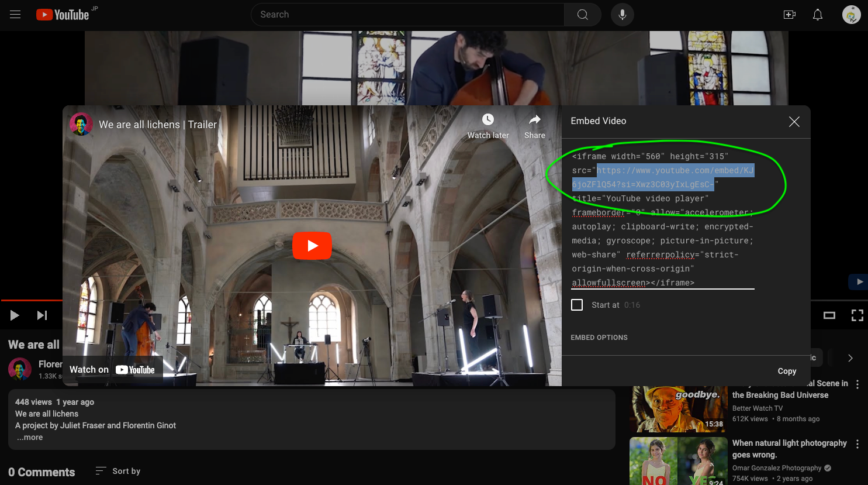Enable the Start at checkbox
This screenshot has width=868, height=485.
577,305
